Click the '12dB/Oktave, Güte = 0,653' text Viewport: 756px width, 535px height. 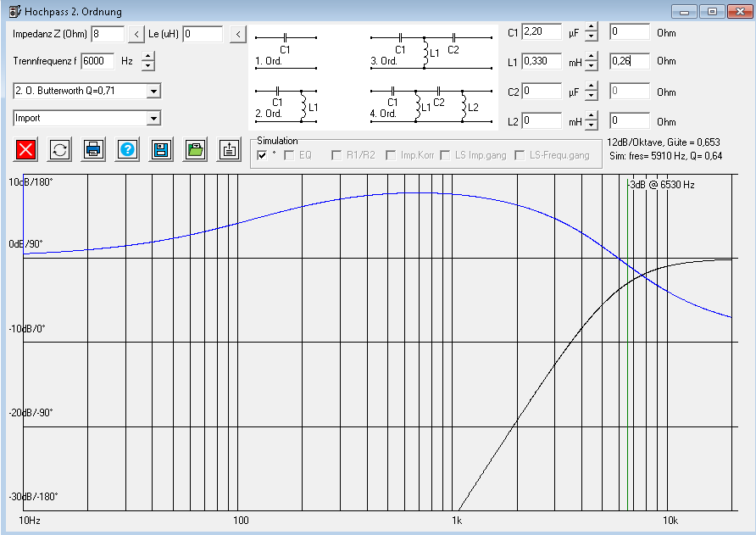pyautogui.click(x=664, y=142)
